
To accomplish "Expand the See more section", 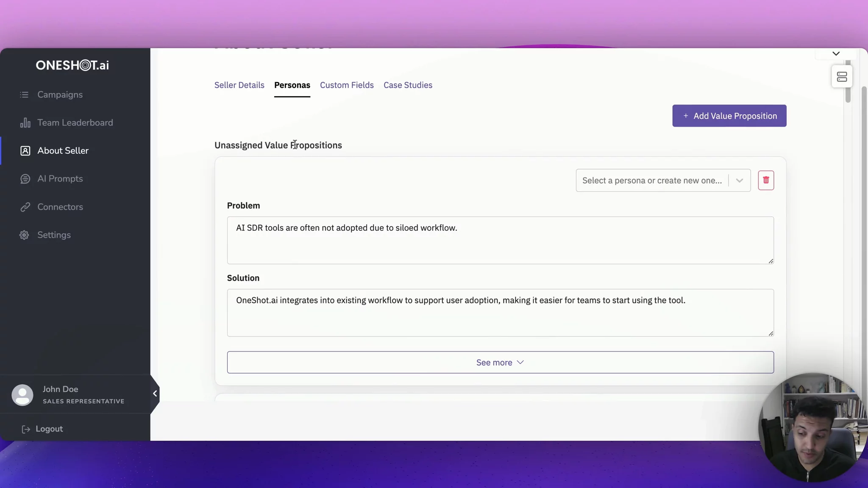I will click(x=500, y=363).
